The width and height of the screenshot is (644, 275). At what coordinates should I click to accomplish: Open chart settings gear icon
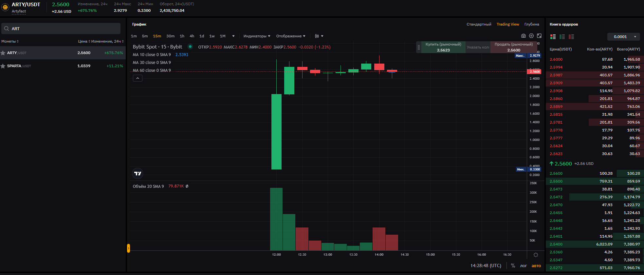(x=531, y=36)
